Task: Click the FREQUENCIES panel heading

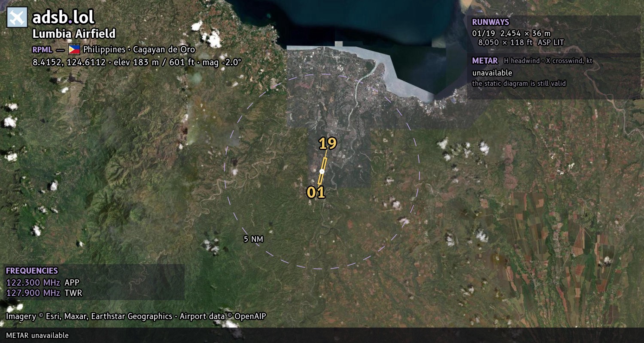Action: click(x=32, y=271)
